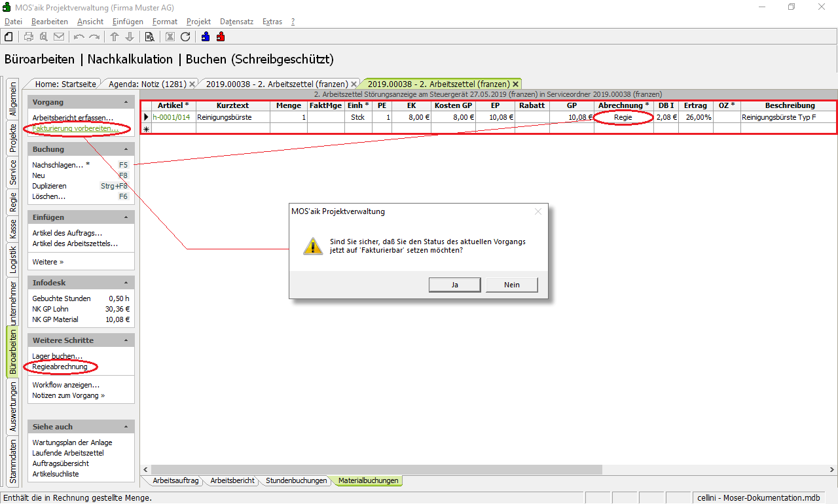
Task: Close the Agenda: Notiz (1281) tab
Action: [192, 84]
